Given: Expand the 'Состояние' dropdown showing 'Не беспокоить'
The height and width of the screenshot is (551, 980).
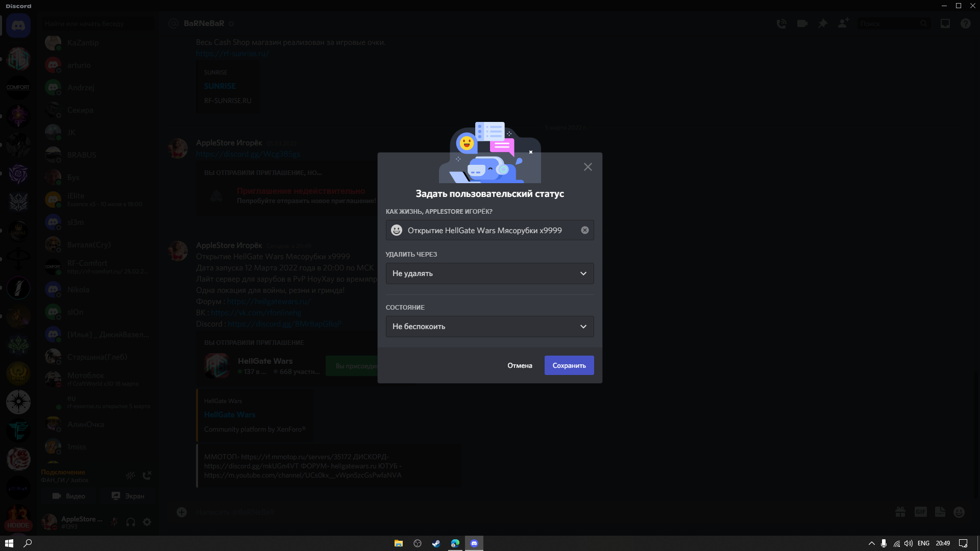Looking at the screenshot, I should pyautogui.click(x=489, y=327).
